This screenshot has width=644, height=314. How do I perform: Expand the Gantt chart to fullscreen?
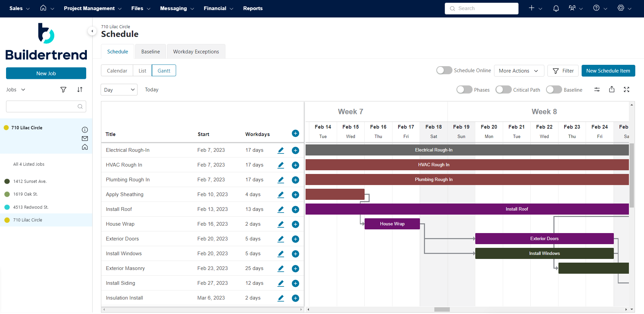(x=627, y=89)
